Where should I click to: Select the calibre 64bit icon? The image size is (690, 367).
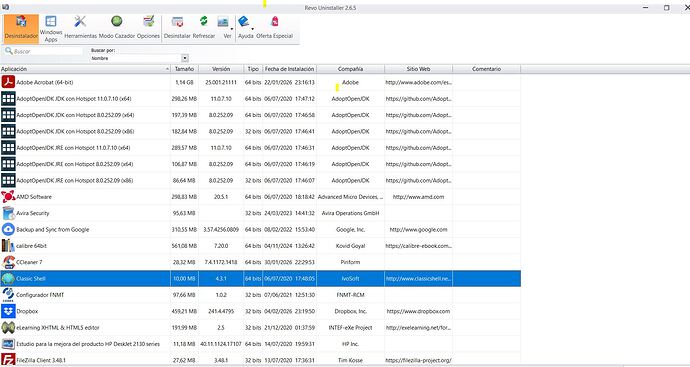[8, 246]
